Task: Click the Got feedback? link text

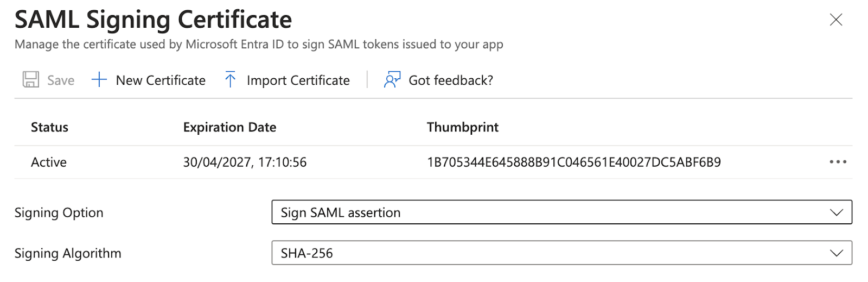Action: click(x=451, y=80)
